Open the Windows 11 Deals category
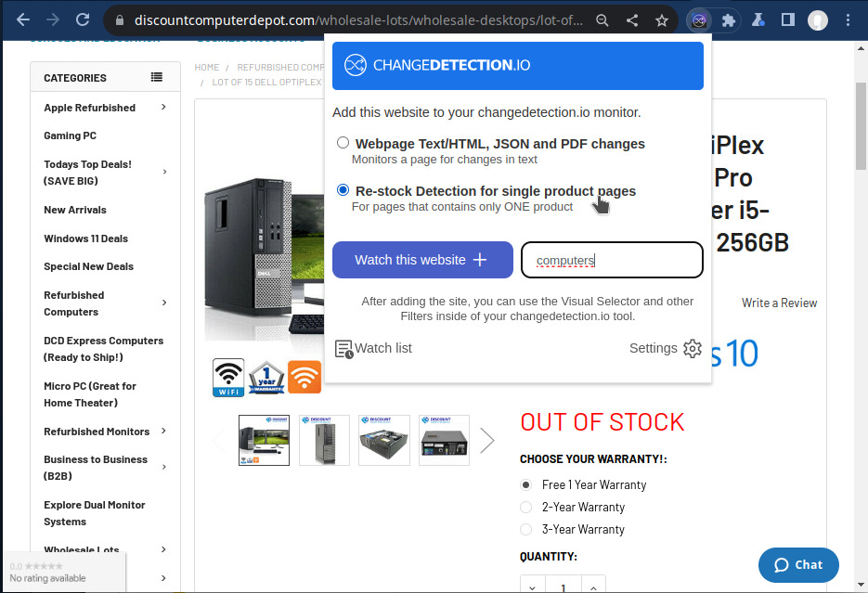 (x=85, y=238)
